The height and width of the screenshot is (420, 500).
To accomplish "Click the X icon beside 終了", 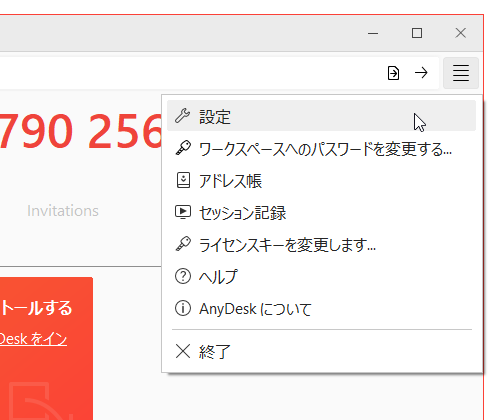I will [x=183, y=351].
